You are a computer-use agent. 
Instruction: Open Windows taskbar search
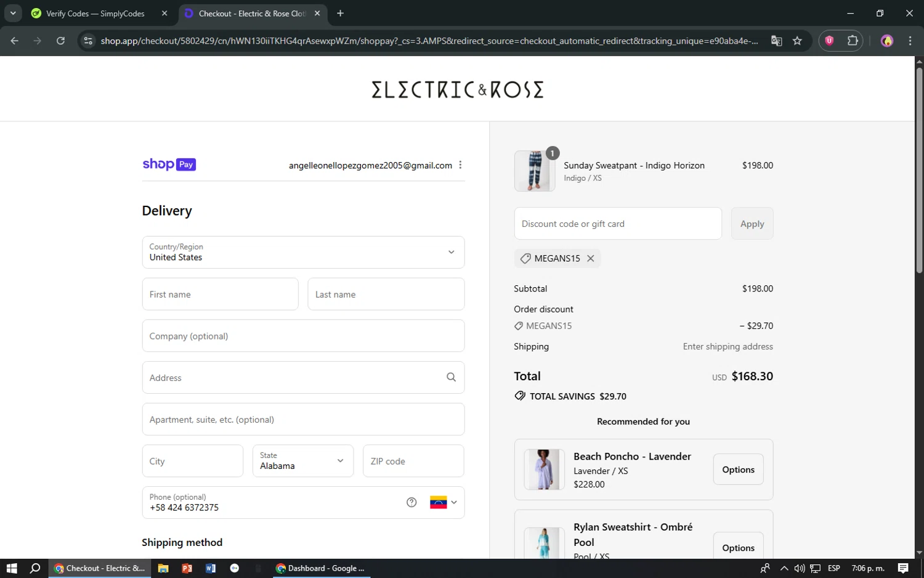click(35, 568)
